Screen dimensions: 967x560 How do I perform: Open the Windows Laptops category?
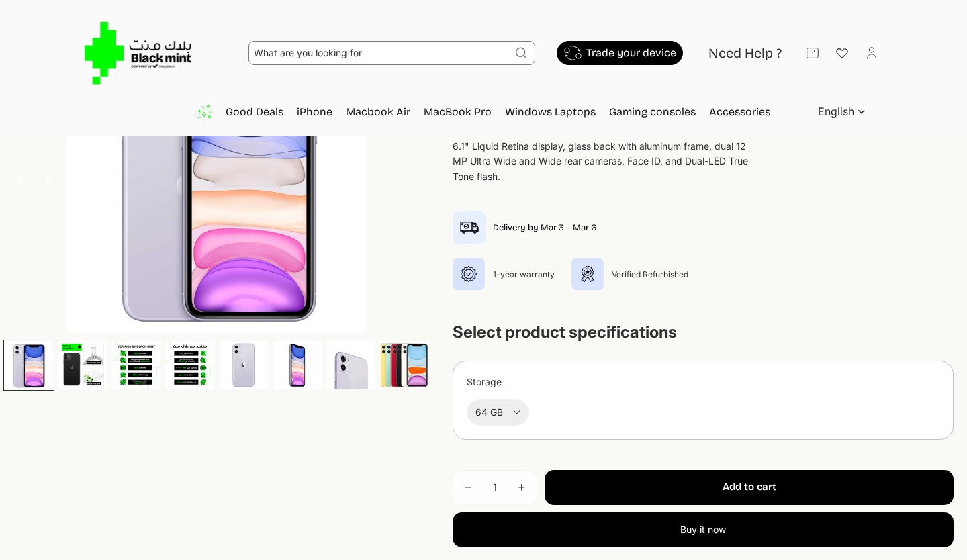(550, 112)
